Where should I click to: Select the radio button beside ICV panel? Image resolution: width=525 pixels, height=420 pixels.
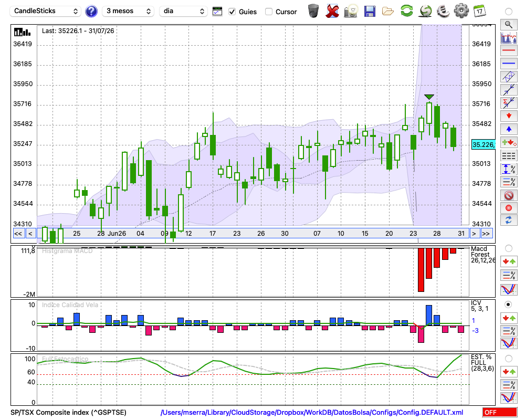pos(508,304)
